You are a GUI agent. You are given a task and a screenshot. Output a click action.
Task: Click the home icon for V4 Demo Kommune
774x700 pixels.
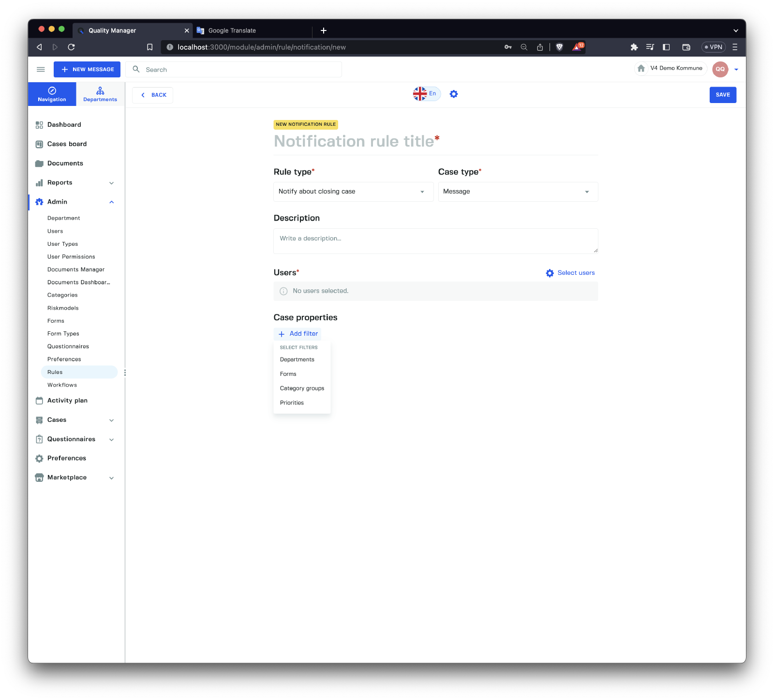641,68
